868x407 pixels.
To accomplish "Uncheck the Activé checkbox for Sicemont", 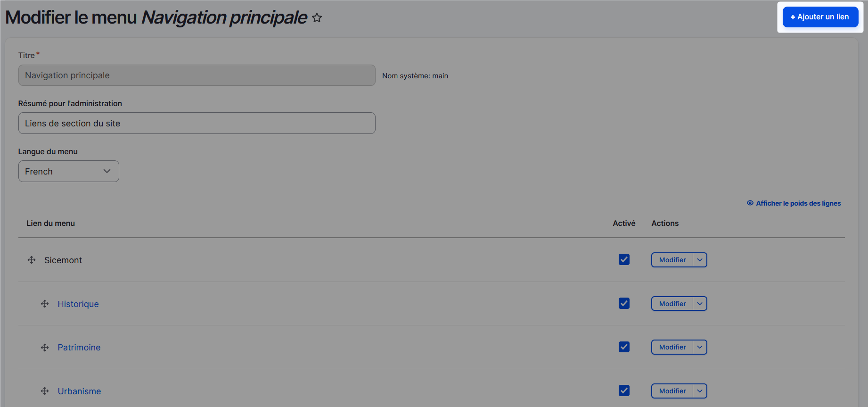I will (x=624, y=259).
